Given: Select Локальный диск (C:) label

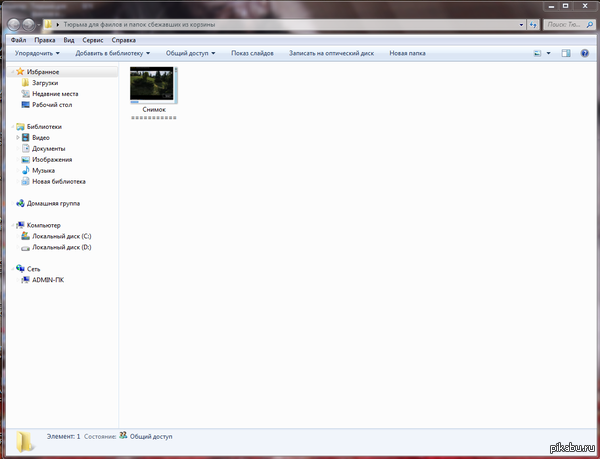Looking at the screenshot, I should click(x=62, y=236).
